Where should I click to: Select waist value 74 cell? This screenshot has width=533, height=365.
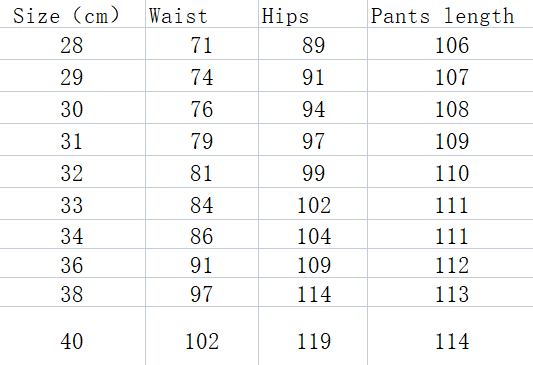pyautogui.click(x=202, y=75)
